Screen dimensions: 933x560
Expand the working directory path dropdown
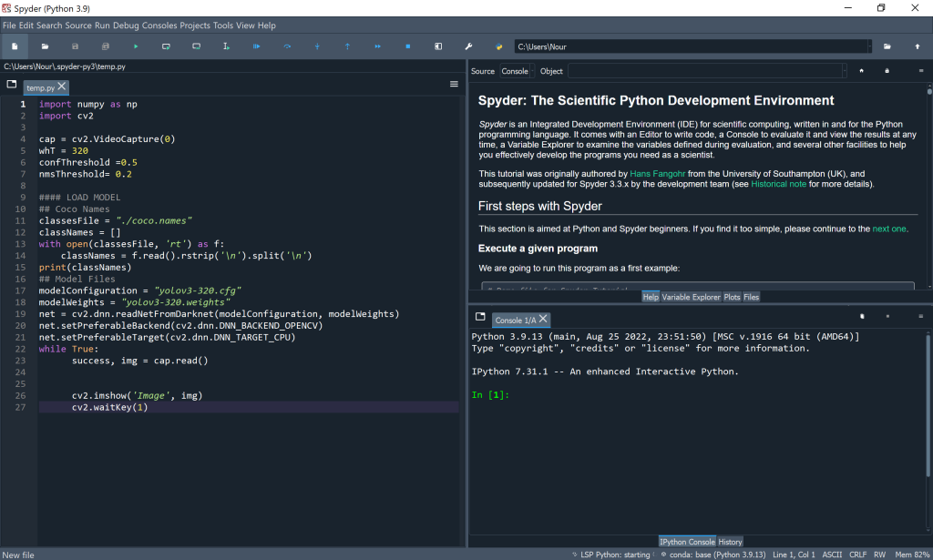click(869, 46)
